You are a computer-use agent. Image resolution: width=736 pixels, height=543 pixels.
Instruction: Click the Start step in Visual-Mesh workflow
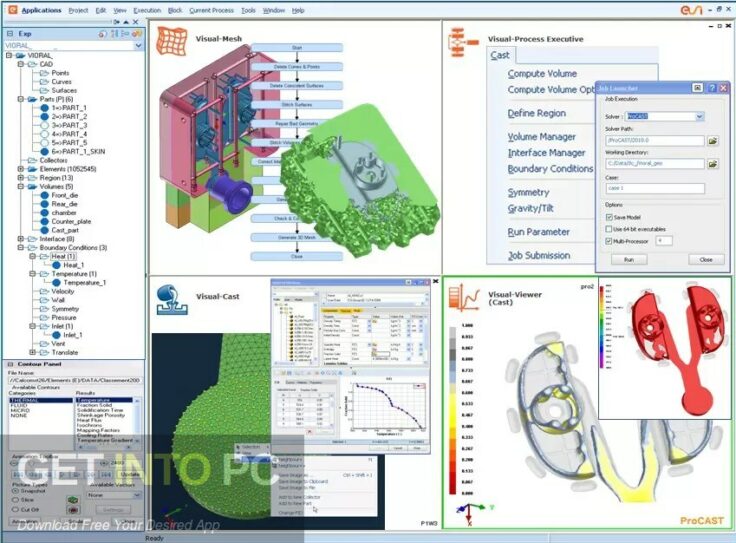point(297,48)
